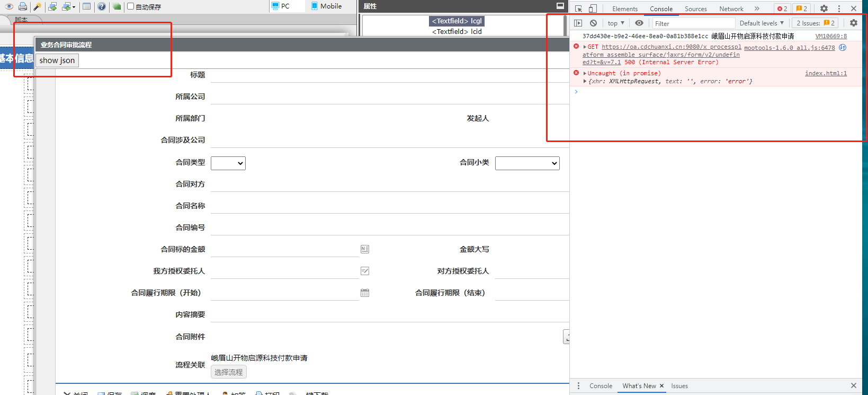Open the failed GET request URL link
868x395 pixels.
662,55
